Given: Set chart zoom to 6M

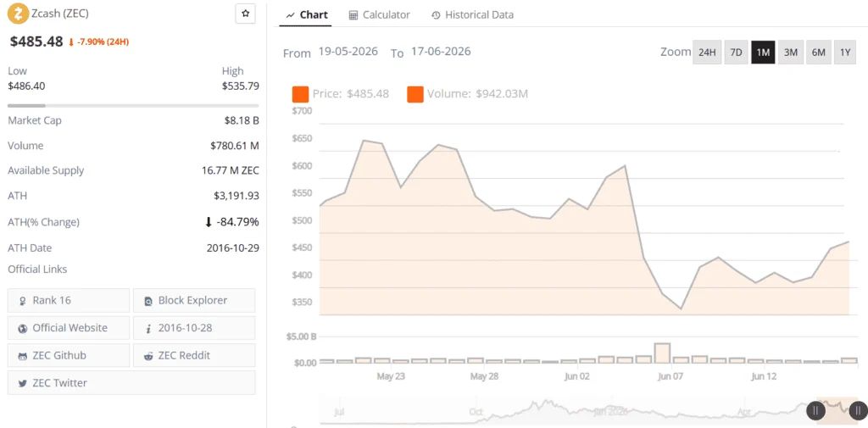Looking at the screenshot, I should click(818, 53).
